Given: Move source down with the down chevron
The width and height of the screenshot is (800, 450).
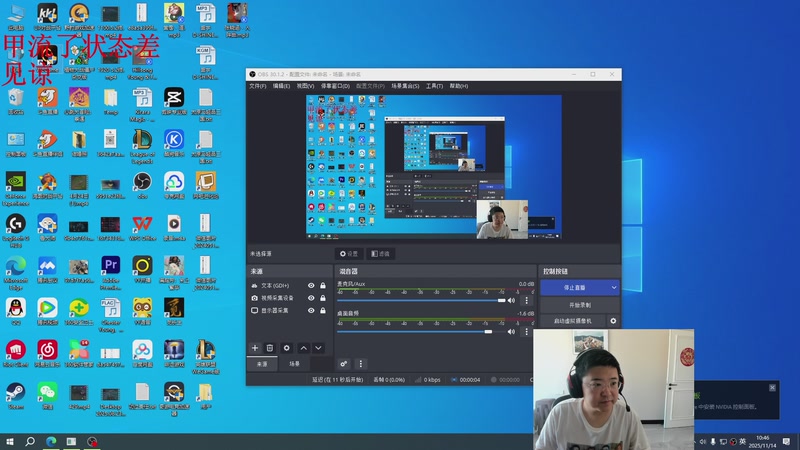Looking at the screenshot, I should pos(318,348).
